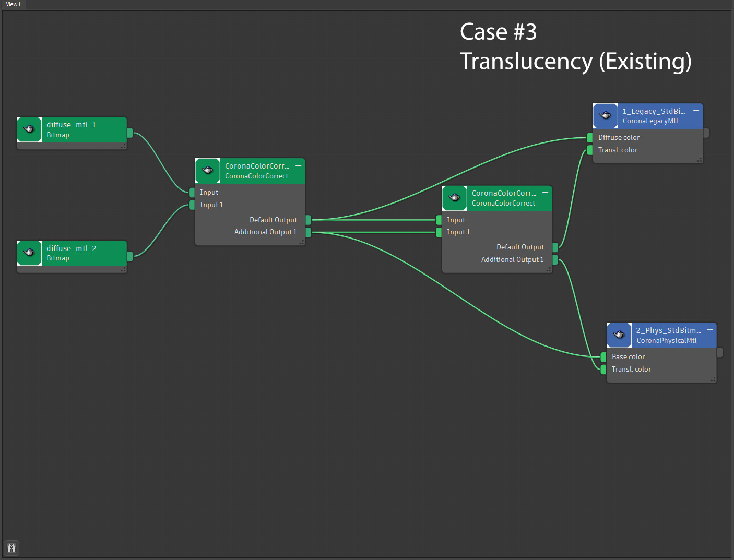Click the Diffuse color input socket on CoronaLegacyMtl
The width and height of the screenshot is (734, 560).
[589, 138]
